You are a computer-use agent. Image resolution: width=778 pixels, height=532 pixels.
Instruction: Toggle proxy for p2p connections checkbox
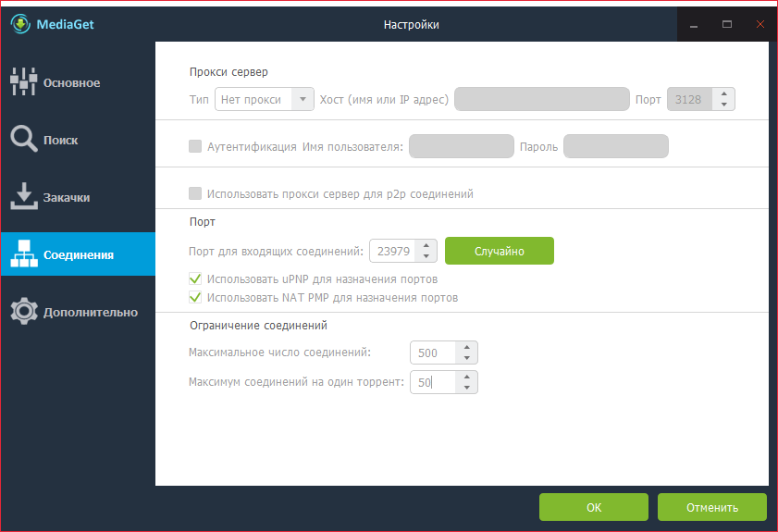coord(195,193)
